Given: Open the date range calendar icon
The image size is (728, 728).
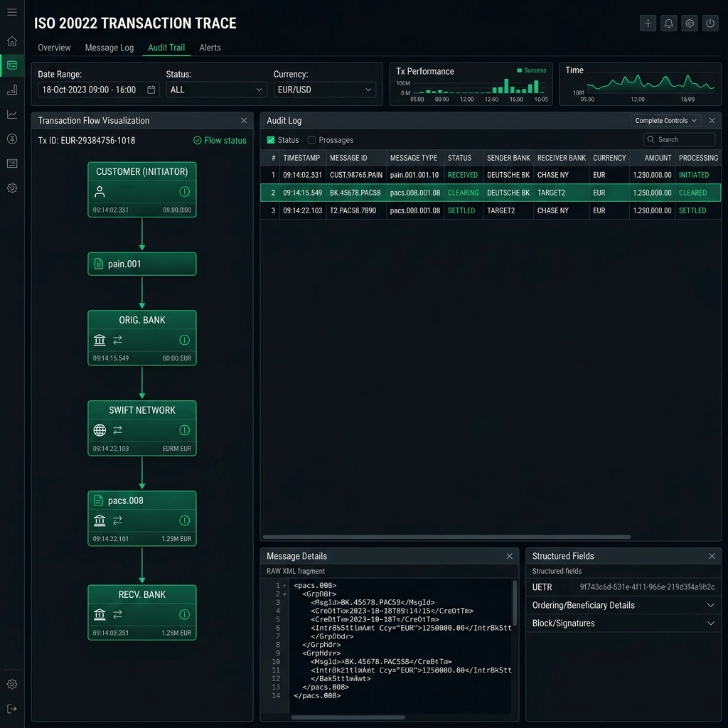Looking at the screenshot, I should [151, 90].
